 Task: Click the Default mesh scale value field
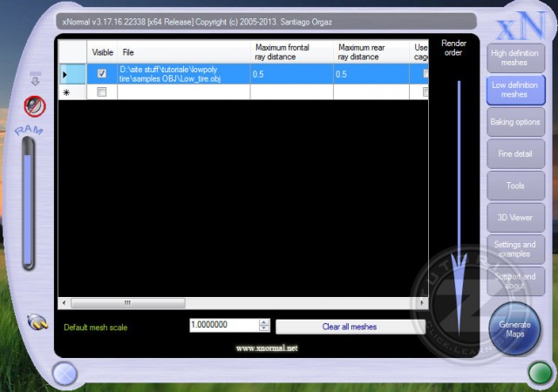point(223,325)
